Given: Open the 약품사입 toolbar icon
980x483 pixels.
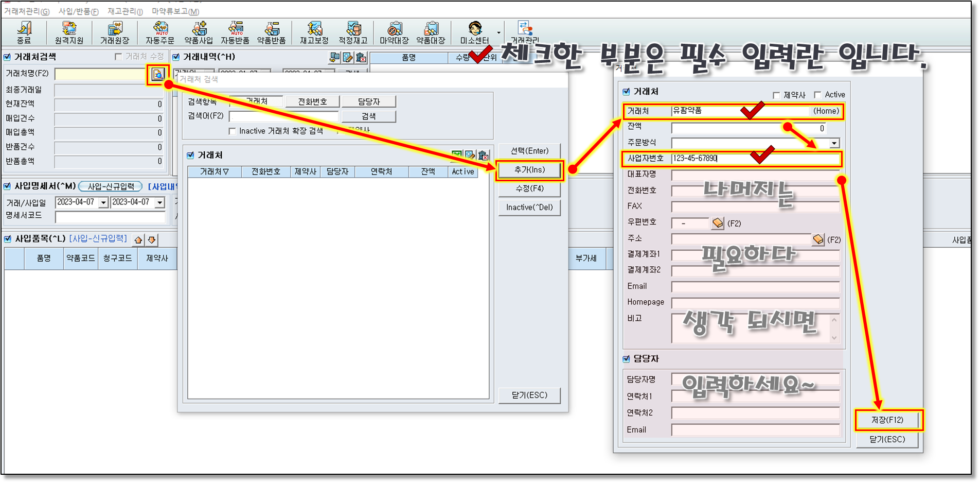Looking at the screenshot, I should pyautogui.click(x=199, y=32).
